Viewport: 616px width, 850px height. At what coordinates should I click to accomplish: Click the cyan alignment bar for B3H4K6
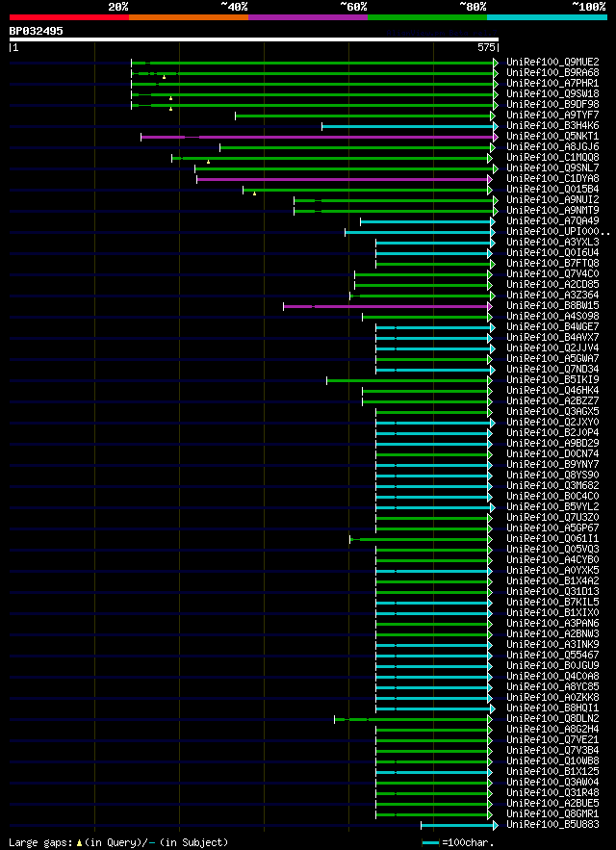pos(408,126)
